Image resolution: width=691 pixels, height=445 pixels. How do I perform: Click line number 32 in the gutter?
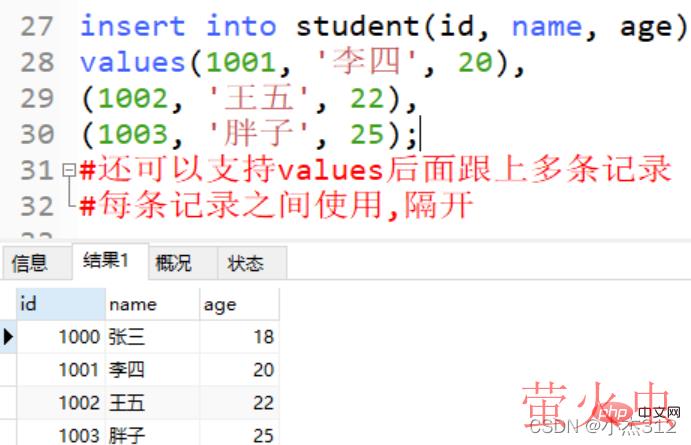37,206
